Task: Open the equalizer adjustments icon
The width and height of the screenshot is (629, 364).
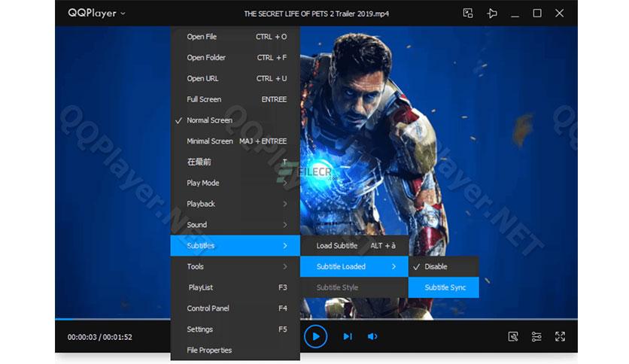Action: [536, 336]
